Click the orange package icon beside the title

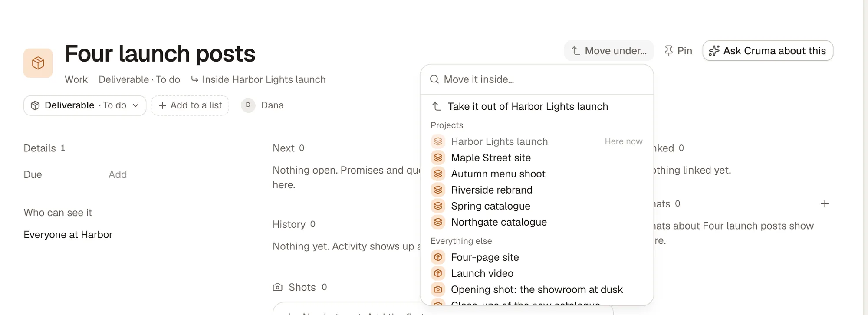(38, 63)
